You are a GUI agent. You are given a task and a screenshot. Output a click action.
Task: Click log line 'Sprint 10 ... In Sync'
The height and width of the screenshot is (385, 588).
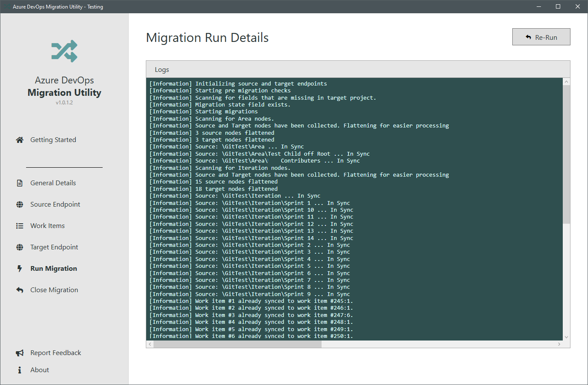coord(251,210)
